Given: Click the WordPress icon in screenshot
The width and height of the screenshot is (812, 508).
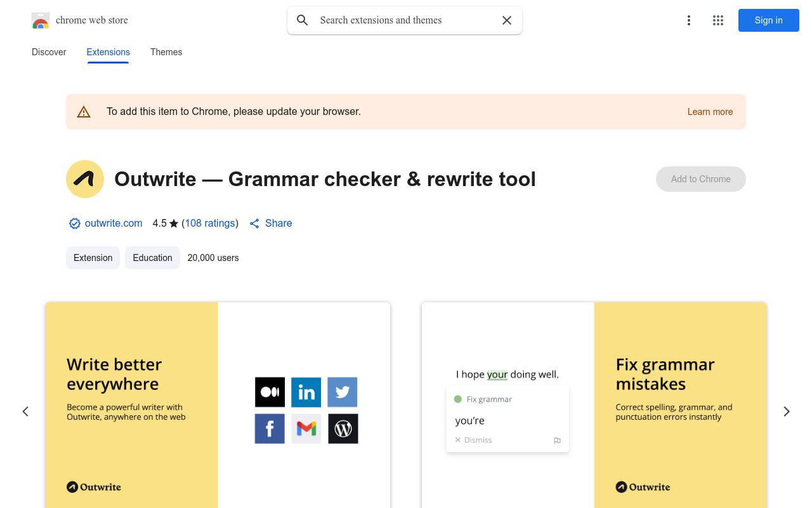Looking at the screenshot, I should pos(343,429).
